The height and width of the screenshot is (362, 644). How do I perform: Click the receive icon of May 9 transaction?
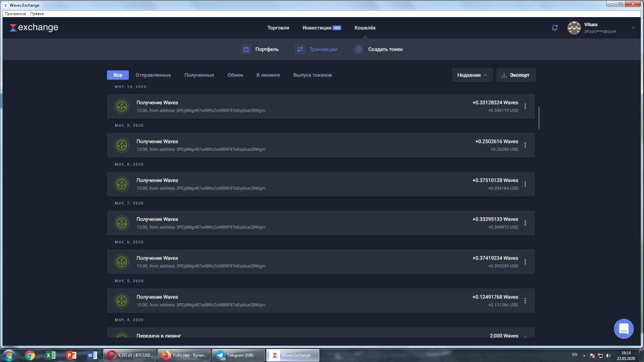pyautogui.click(x=121, y=145)
